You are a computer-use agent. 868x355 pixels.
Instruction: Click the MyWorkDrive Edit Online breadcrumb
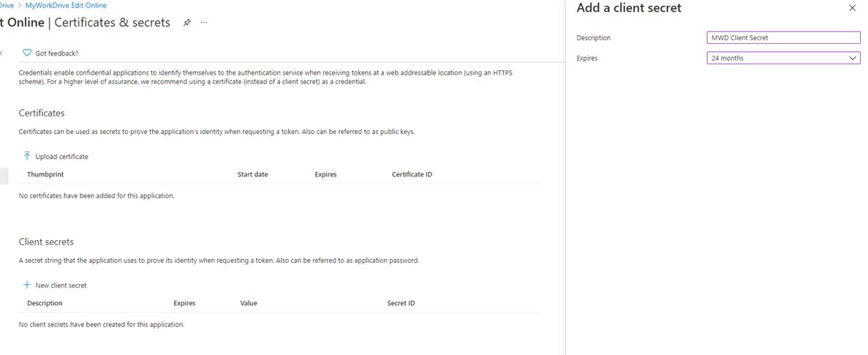pyautogui.click(x=66, y=5)
